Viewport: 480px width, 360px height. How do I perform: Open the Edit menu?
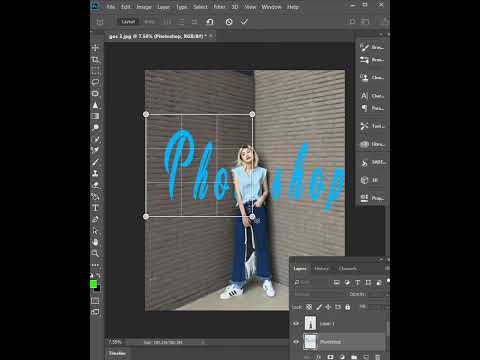(126, 7)
